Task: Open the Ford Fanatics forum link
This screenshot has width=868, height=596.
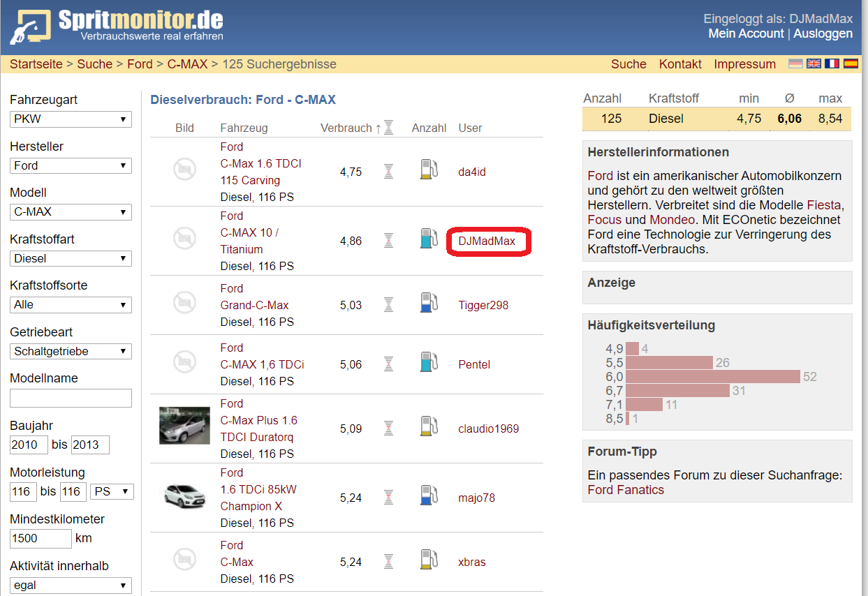Action: coord(626,490)
